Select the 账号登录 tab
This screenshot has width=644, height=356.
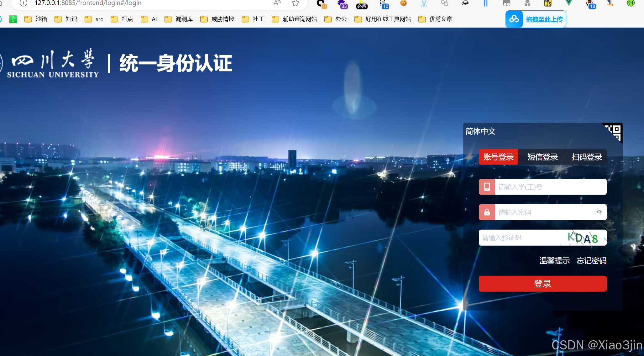498,157
